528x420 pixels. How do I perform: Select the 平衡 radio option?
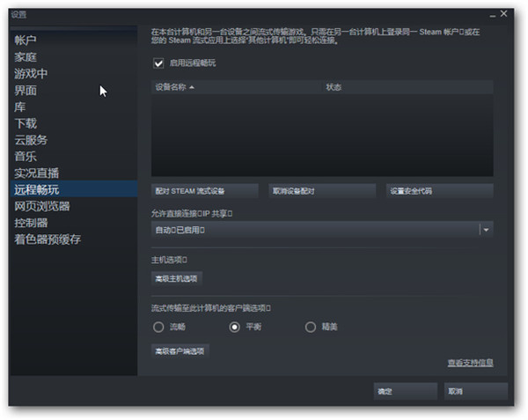pos(234,327)
